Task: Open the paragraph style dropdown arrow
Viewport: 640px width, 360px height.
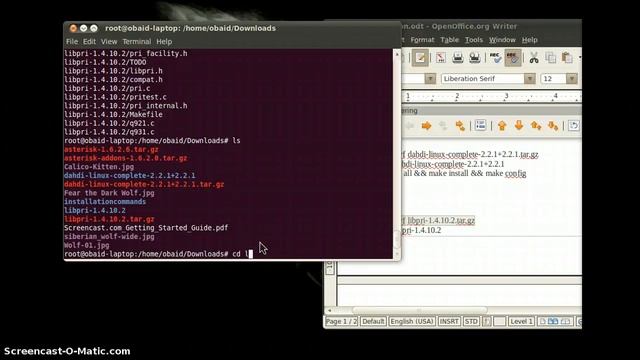Action: click(x=430, y=78)
